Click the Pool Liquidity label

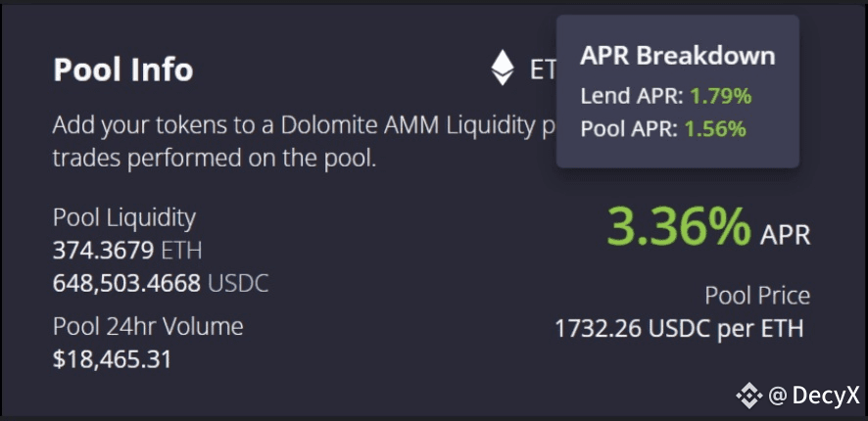pos(124,218)
